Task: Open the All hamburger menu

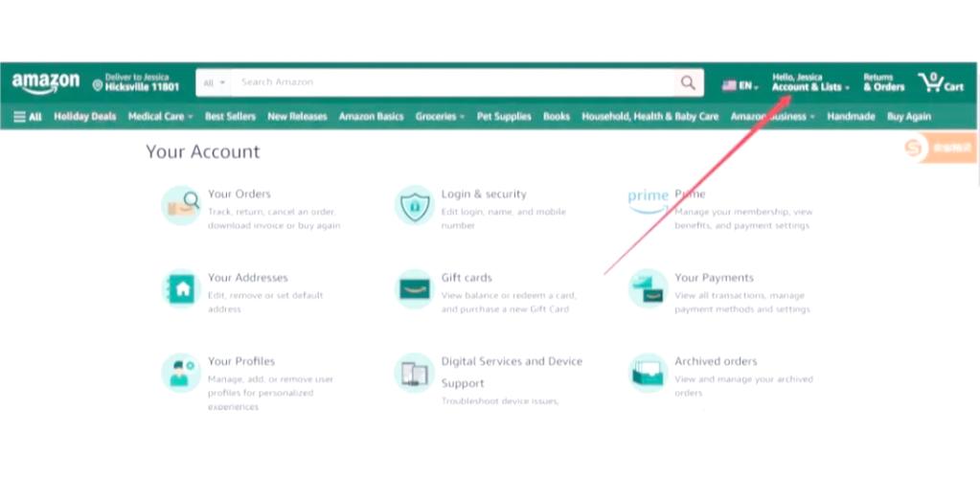Action: (x=28, y=116)
